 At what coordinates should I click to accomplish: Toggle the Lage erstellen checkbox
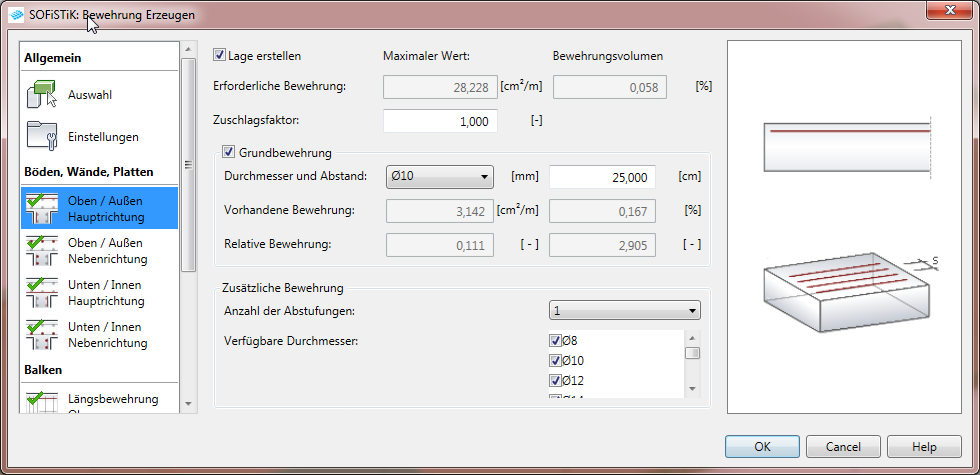click(x=220, y=56)
